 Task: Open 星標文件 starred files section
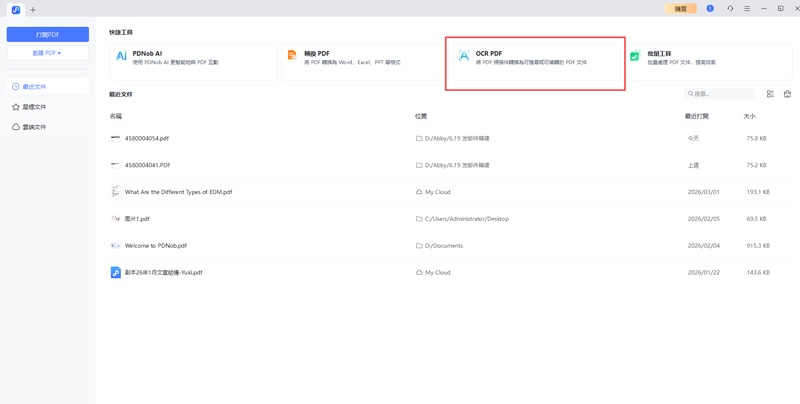coord(35,107)
